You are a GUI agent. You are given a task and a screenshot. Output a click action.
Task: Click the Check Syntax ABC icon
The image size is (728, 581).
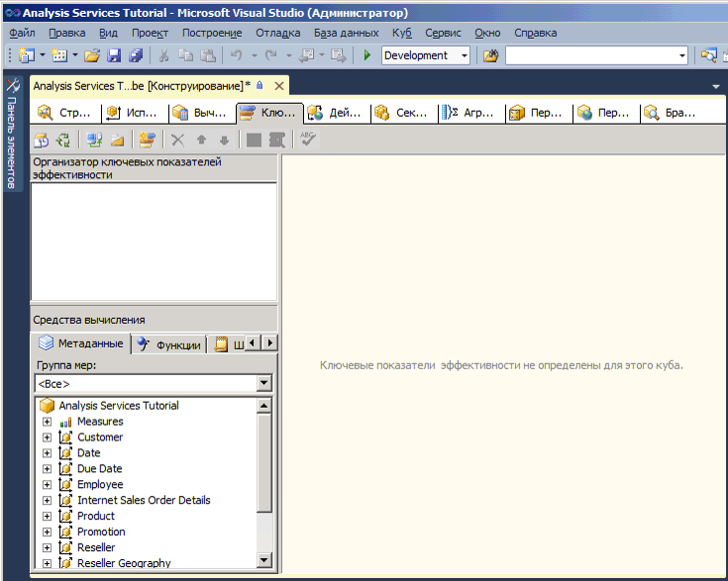(x=308, y=139)
